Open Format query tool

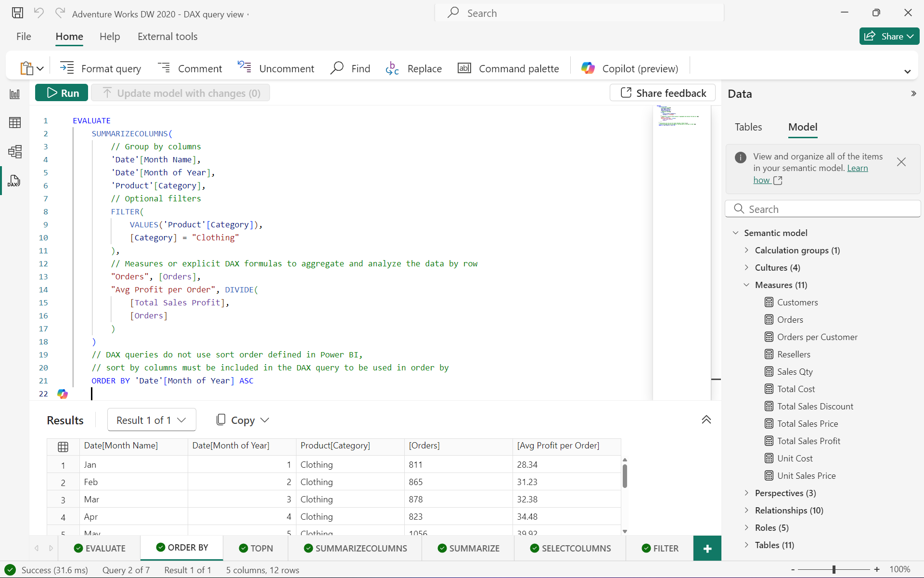pyautogui.click(x=102, y=68)
